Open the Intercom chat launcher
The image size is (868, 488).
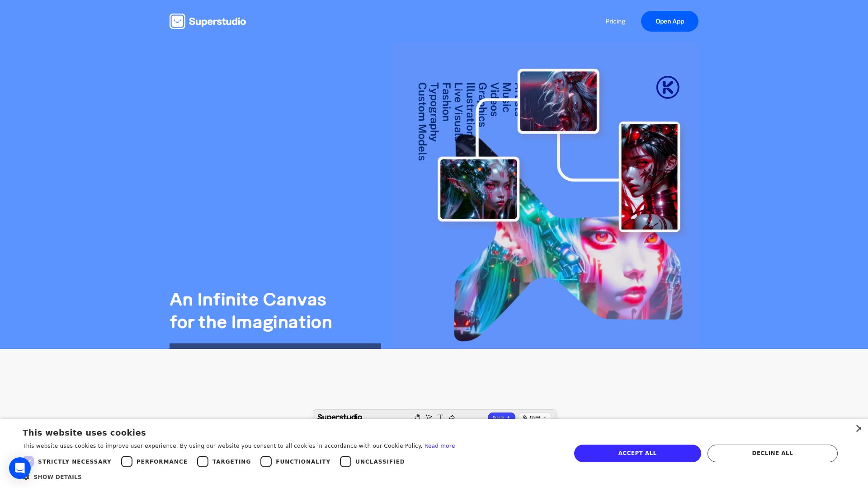pyautogui.click(x=20, y=468)
